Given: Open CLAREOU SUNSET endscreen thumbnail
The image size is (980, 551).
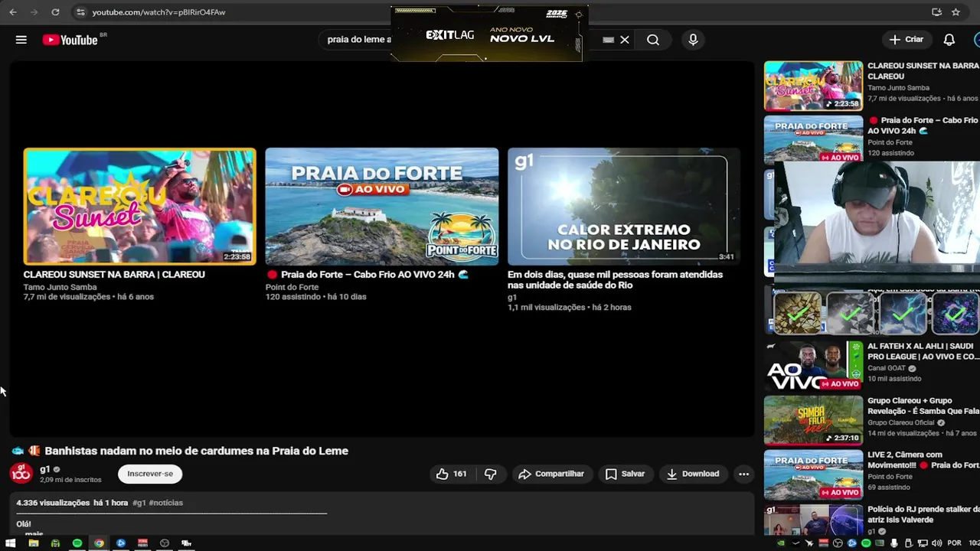Looking at the screenshot, I should pos(139,207).
